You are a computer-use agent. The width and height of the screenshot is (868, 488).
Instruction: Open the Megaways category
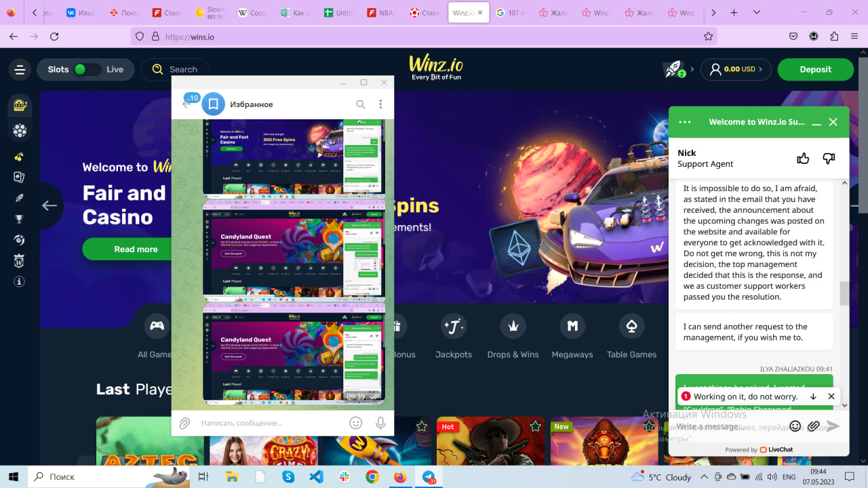point(572,336)
